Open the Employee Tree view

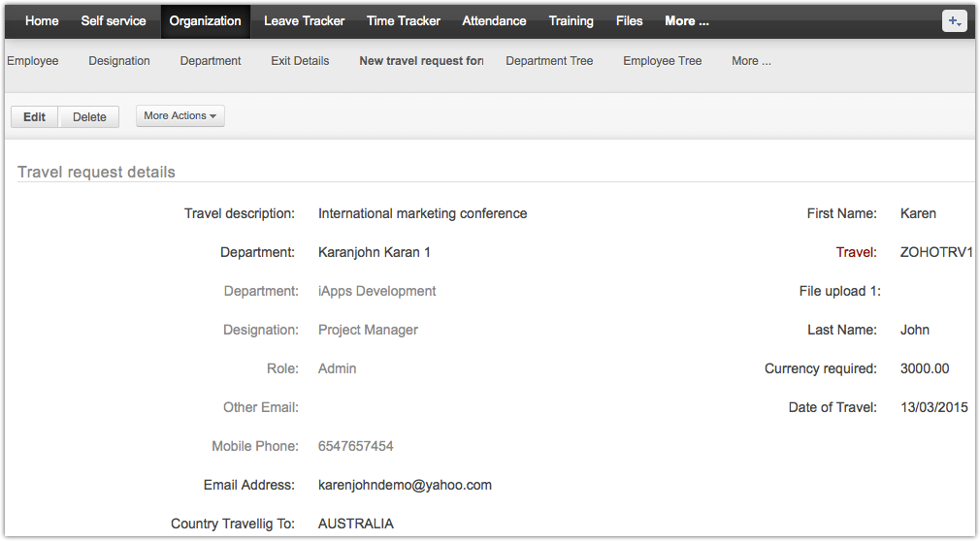(662, 61)
